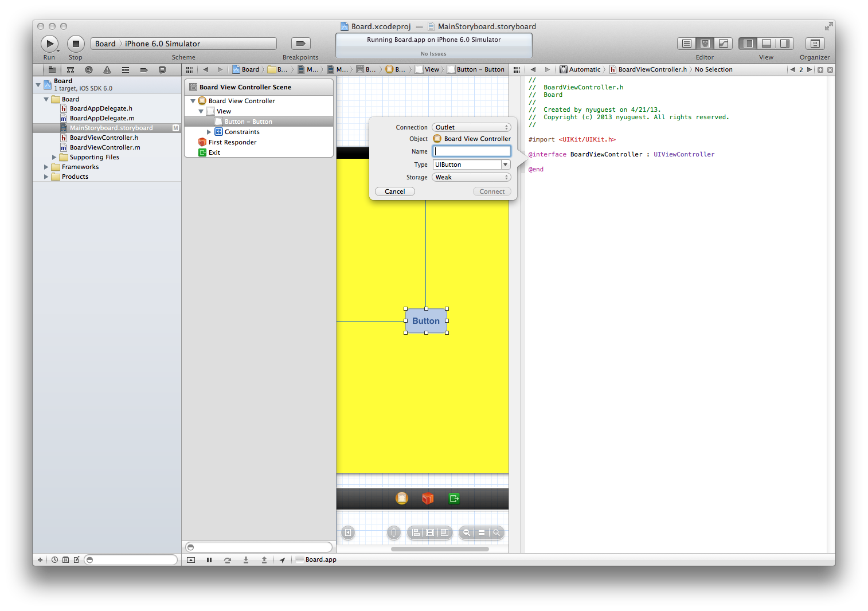
Task: Click the green Exit icon in the dock
Action: click(454, 498)
